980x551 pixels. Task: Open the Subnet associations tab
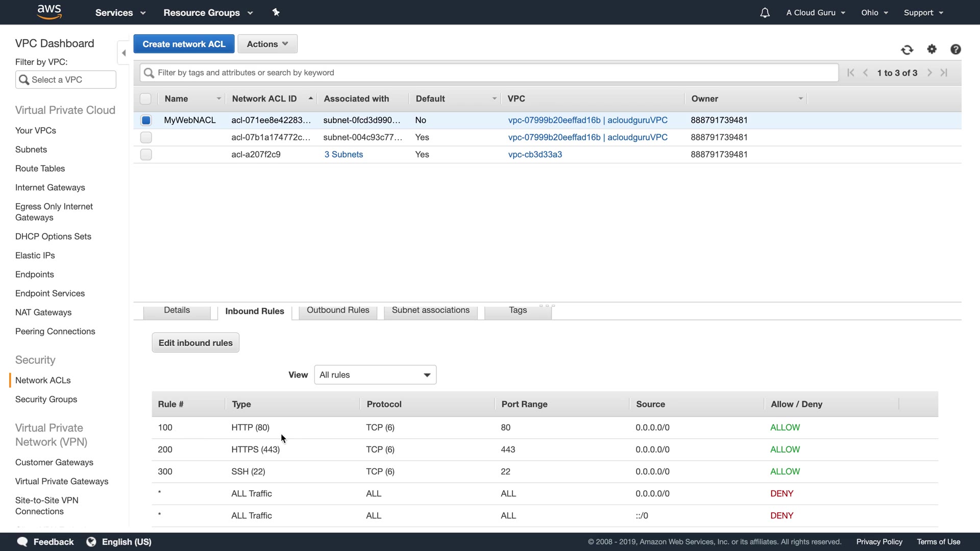pyautogui.click(x=430, y=310)
